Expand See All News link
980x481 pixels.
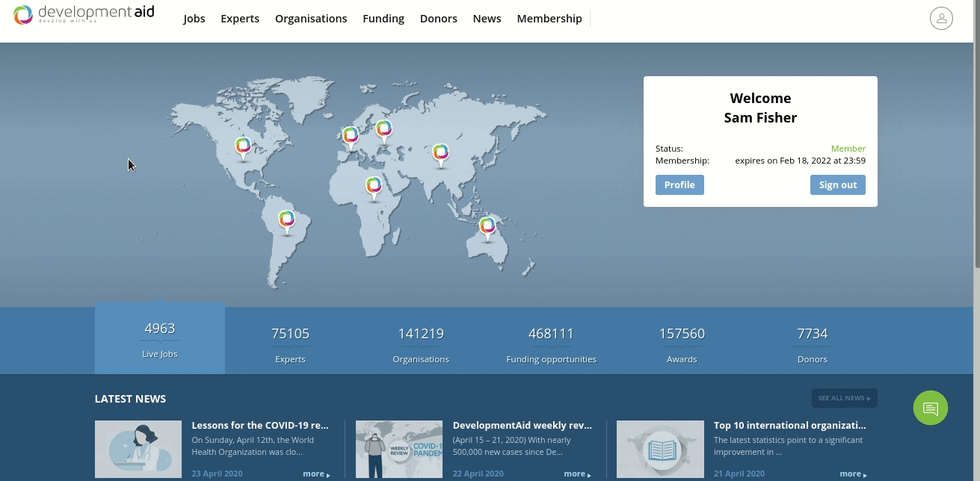[844, 398]
